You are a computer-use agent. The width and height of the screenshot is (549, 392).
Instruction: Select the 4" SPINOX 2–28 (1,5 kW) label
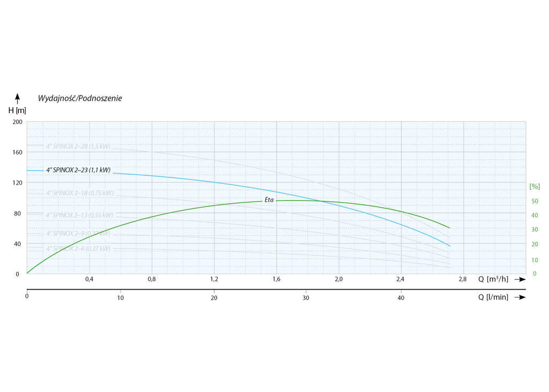pos(78,146)
